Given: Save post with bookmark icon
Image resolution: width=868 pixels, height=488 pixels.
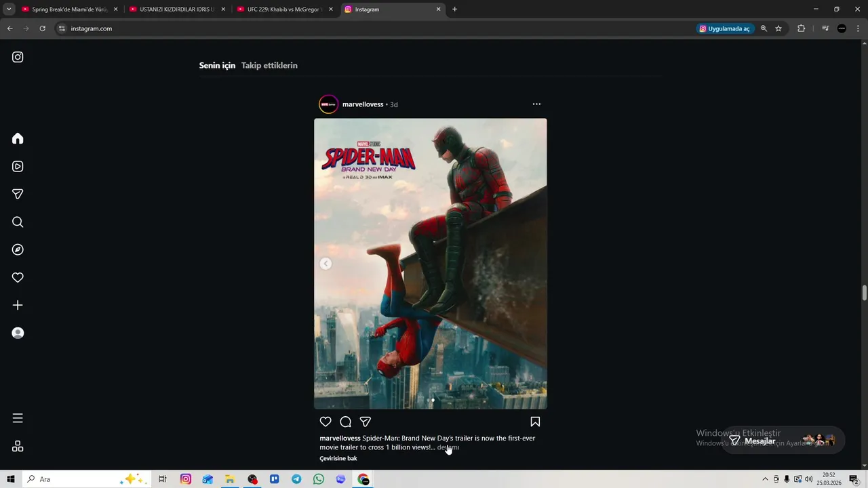Looking at the screenshot, I should coord(535,422).
